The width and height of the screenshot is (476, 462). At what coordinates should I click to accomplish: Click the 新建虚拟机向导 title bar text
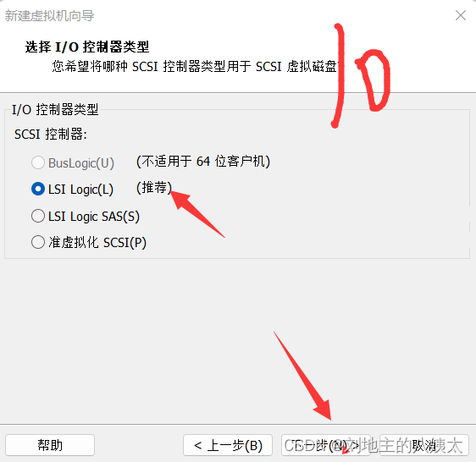pyautogui.click(x=49, y=15)
